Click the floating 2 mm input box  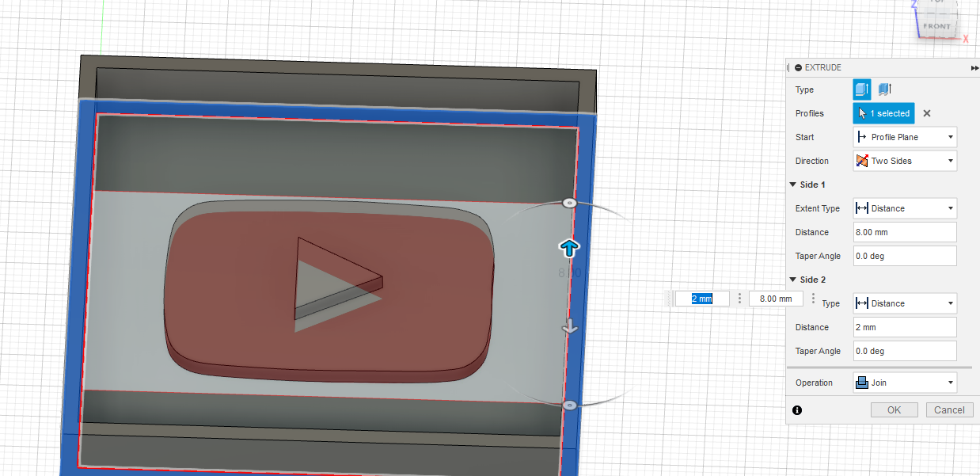point(702,299)
